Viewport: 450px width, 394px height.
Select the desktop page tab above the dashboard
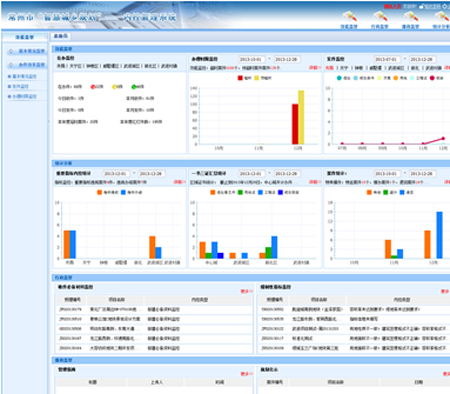pyautogui.click(x=61, y=36)
